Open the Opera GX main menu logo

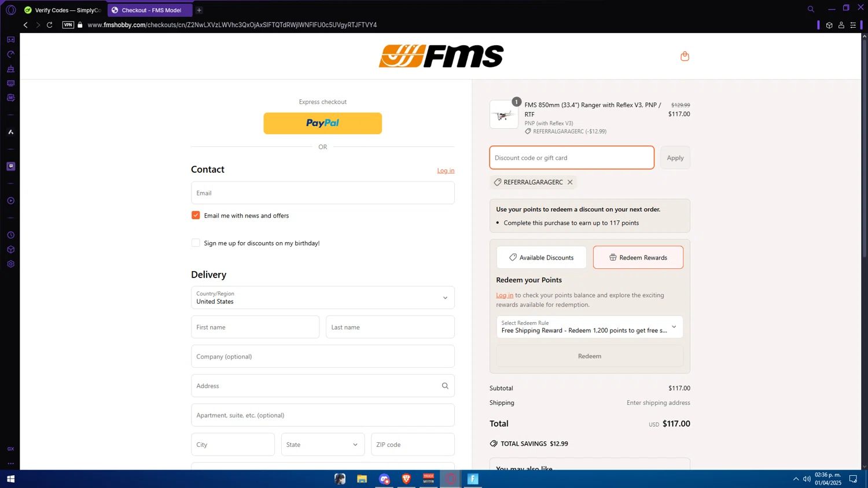pos(10,10)
